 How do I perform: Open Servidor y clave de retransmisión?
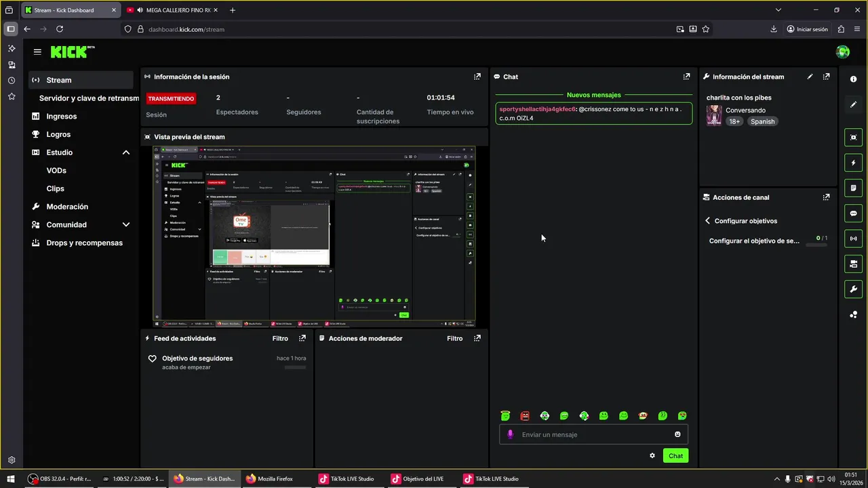coord(89,98)
